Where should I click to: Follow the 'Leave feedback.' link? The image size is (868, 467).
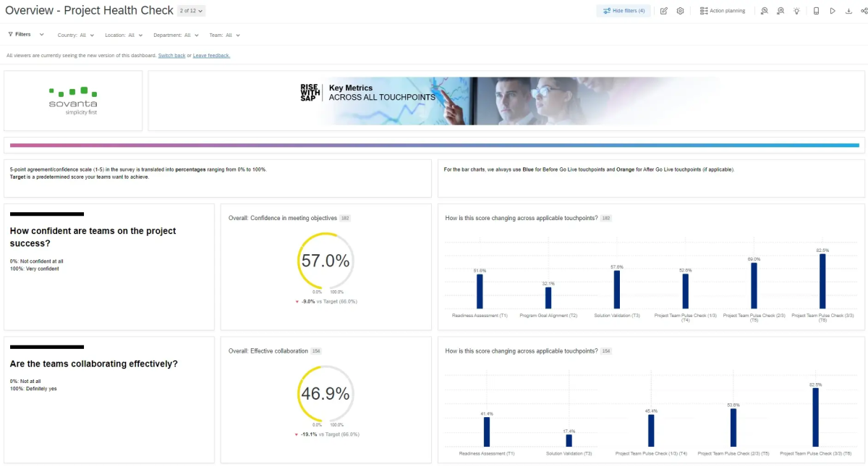tap(211, 55)
